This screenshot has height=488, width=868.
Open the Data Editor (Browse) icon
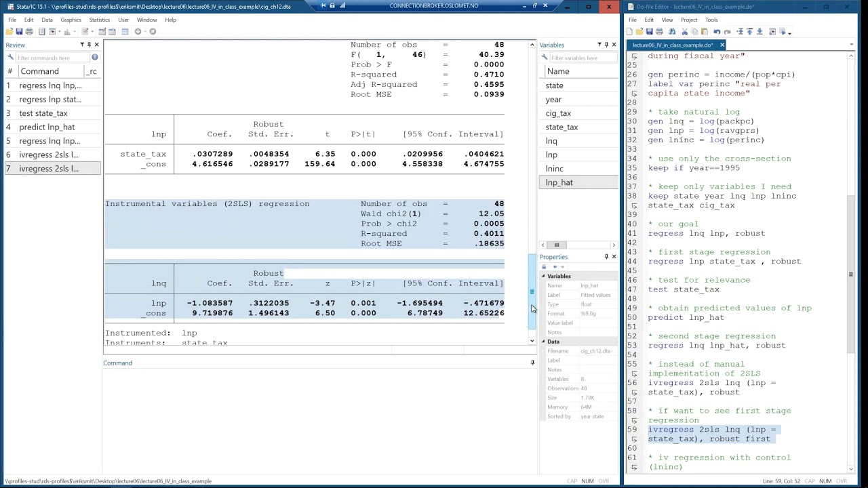[112, 31]
